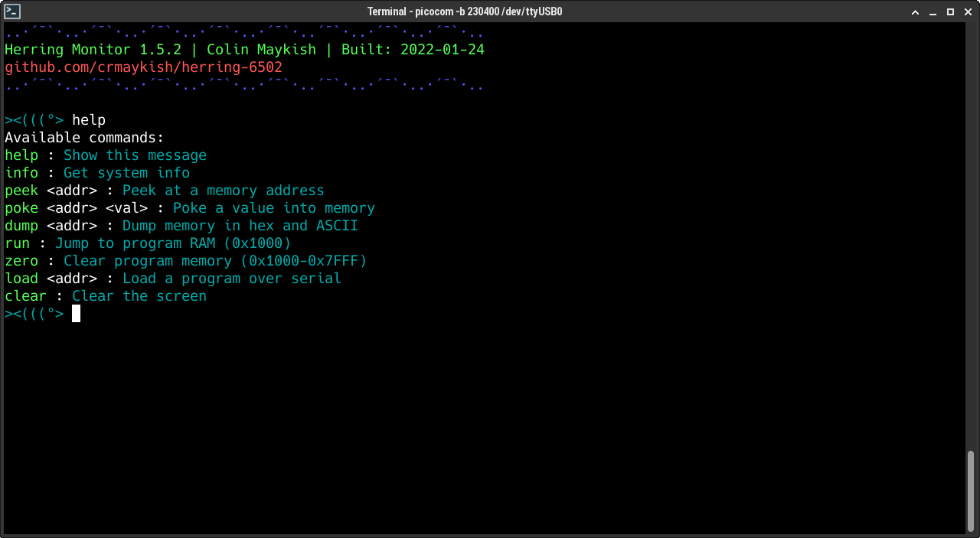This screenshot has width=980, height=538.
Task: Open the terminal window menu icon
Action: (x=12, y=11)
